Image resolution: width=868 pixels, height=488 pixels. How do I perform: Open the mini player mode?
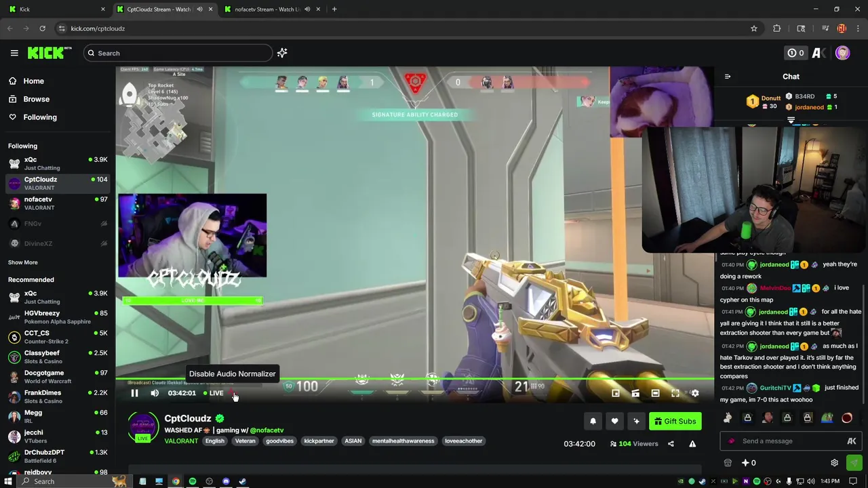pyautogui.click(x=615, y=393)
